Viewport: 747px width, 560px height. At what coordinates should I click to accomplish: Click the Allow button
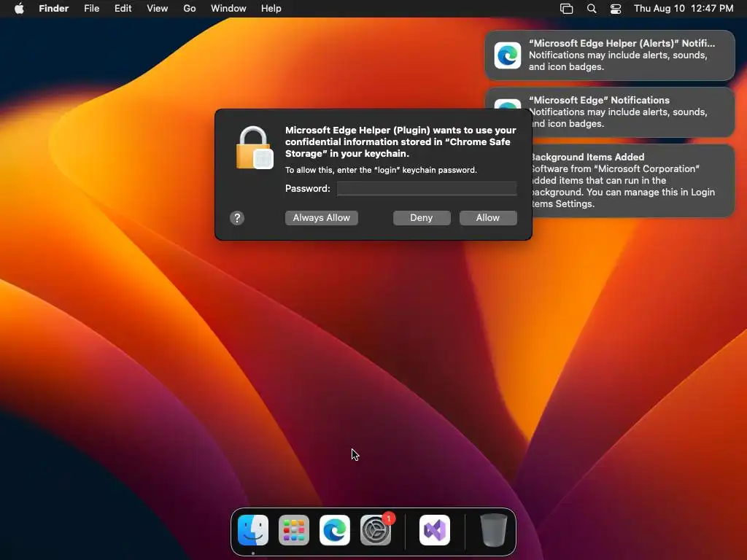pyautogui.click(x=488, y=217)
